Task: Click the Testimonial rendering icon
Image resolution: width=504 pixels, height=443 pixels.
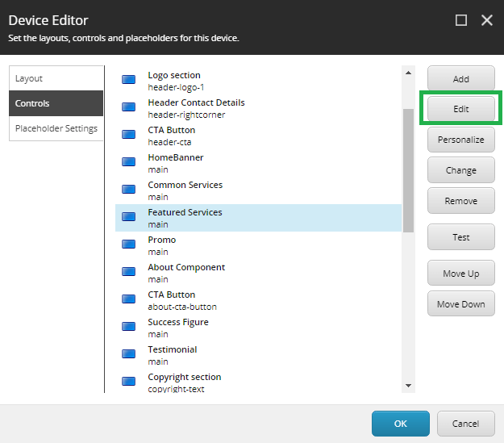Action: (128, 354)
